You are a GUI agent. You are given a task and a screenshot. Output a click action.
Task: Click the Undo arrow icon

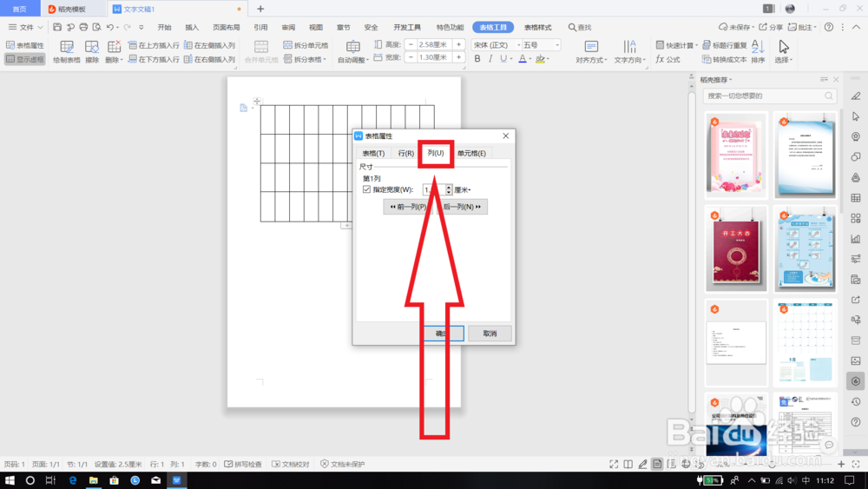point(110,27)
